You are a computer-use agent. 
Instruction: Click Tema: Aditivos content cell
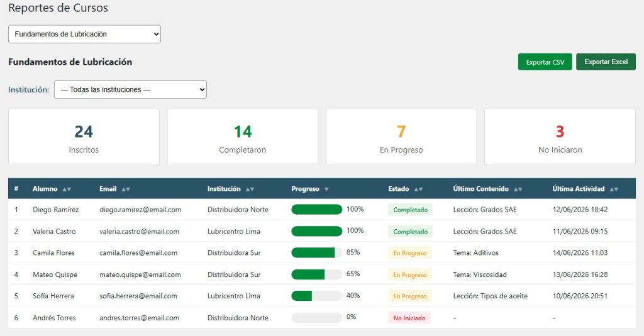tap(475, 252)
